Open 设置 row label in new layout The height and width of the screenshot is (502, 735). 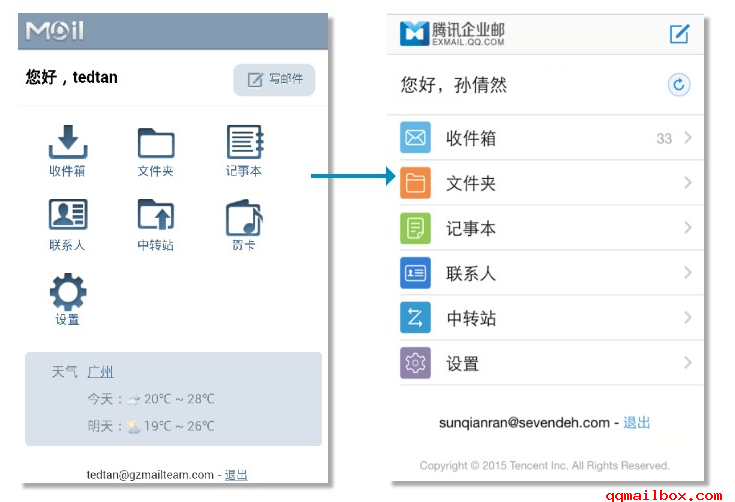462,364
